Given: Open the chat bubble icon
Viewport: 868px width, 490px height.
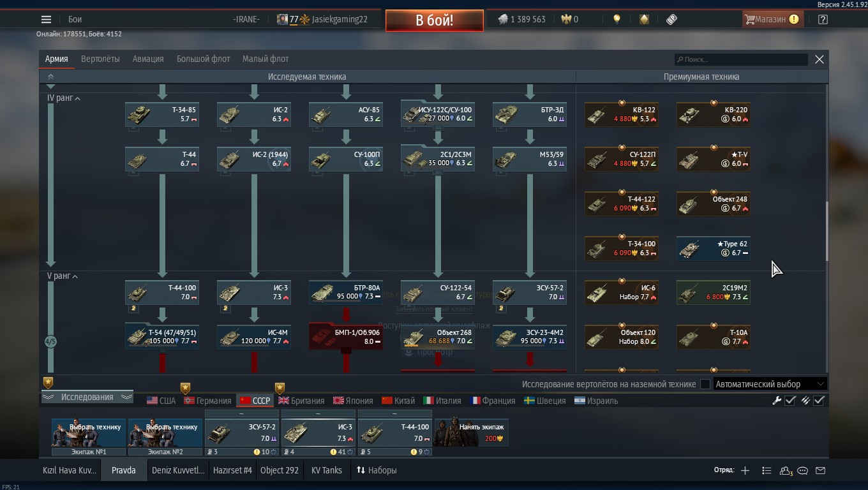Looking at the screenshot, I should [803, 470].
